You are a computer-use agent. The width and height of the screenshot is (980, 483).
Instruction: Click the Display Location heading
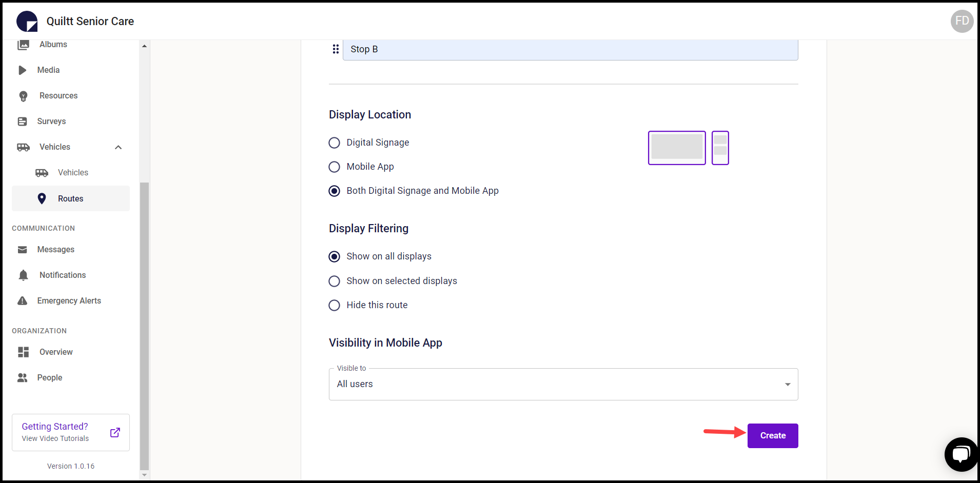click(x=370, y=115)
